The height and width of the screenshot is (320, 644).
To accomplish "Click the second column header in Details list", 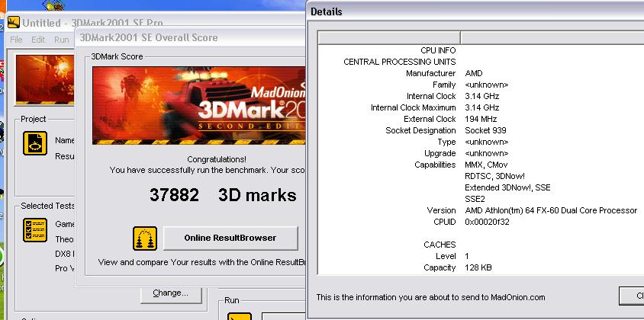I will [x=552, y=38].
